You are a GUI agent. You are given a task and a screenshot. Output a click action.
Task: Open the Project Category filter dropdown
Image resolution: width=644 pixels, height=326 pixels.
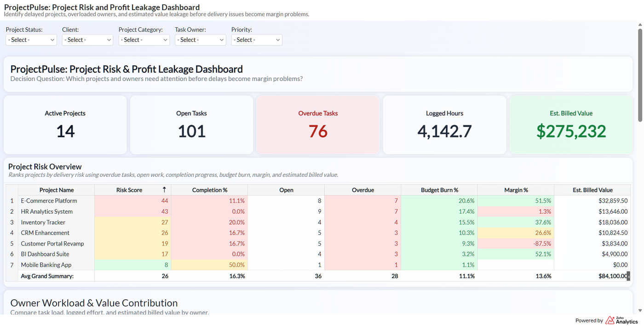[x=144, y=40]
